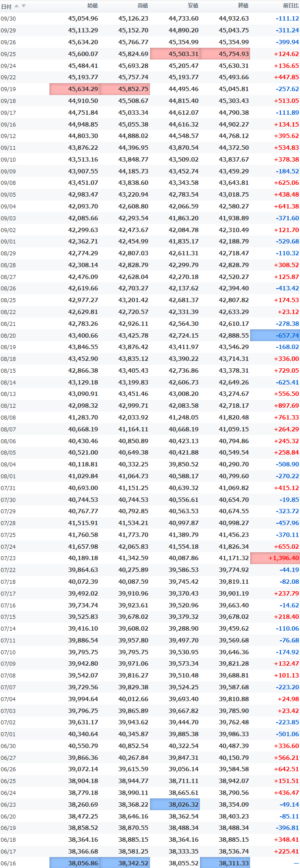Click the 始値 column header
Image resolution: width=300 pixels, height=868 pixels.
(x=92, y=6)
